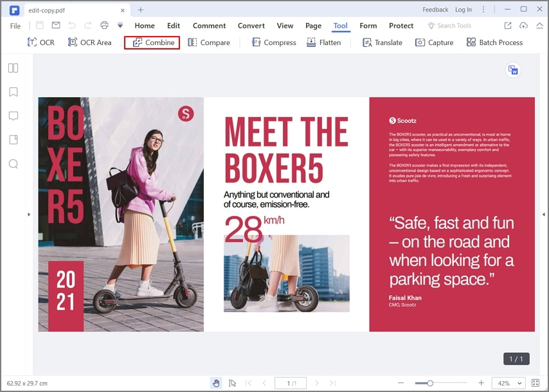Click the Combine button
Screen dimensions: 549x392
pos(151,42)
